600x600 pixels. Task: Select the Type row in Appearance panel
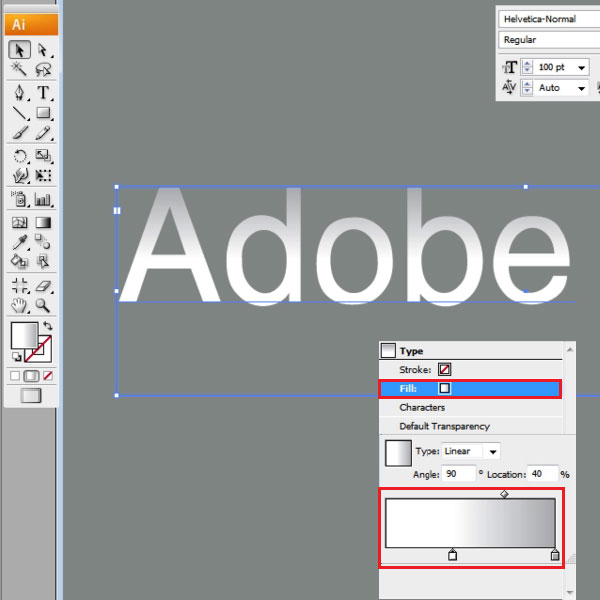pos(470,351)
